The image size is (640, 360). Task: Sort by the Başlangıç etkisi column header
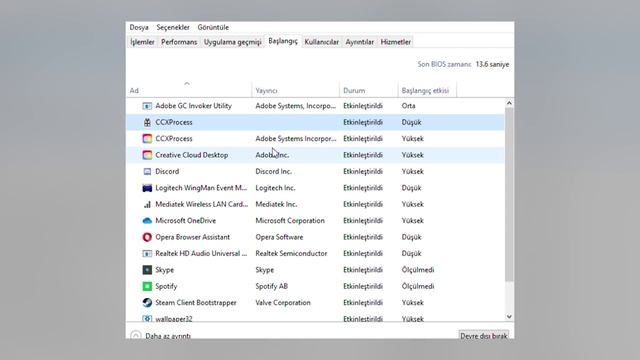coord(427,91)
